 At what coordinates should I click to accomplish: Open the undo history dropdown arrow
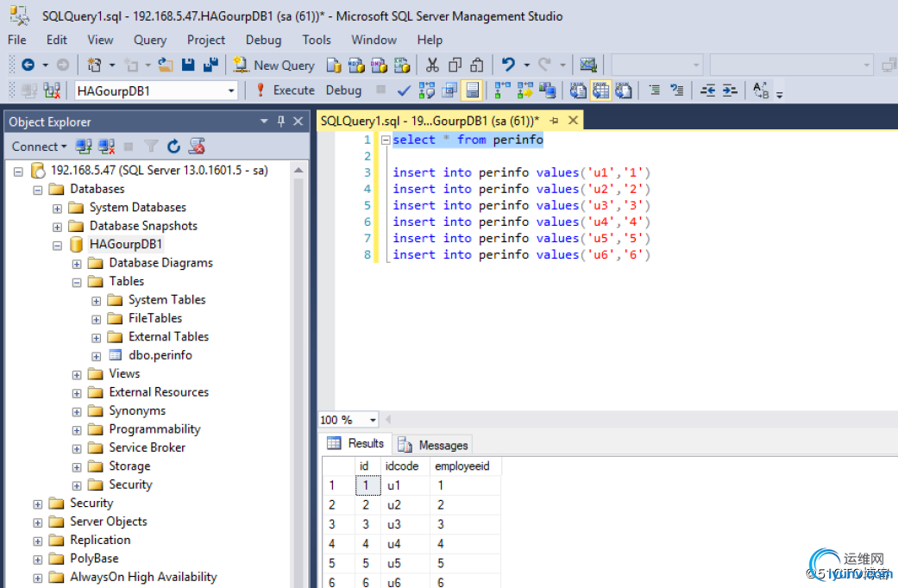526,65
